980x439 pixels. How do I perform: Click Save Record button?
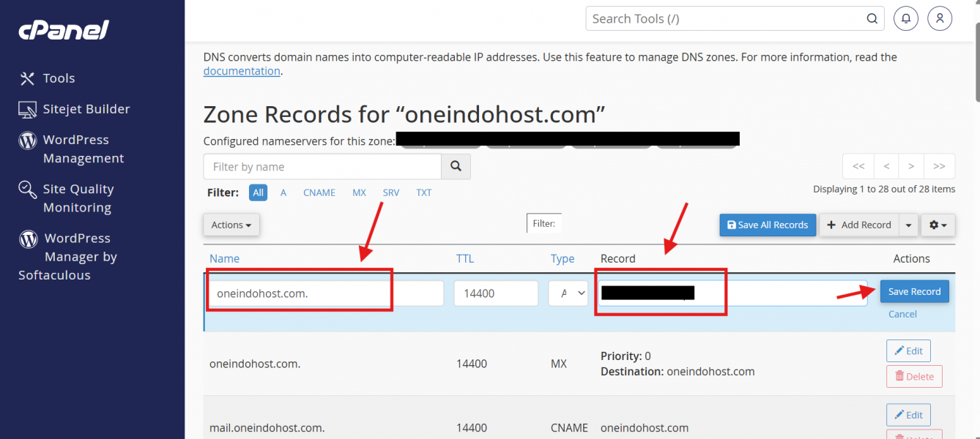point(914,291)
